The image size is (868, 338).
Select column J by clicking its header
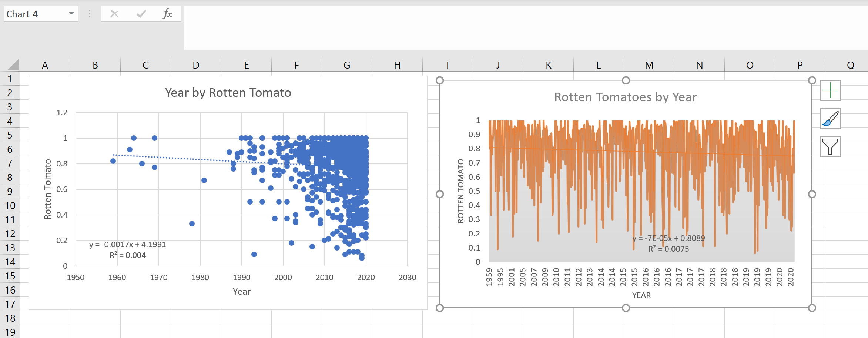click(x=498, y=65)
